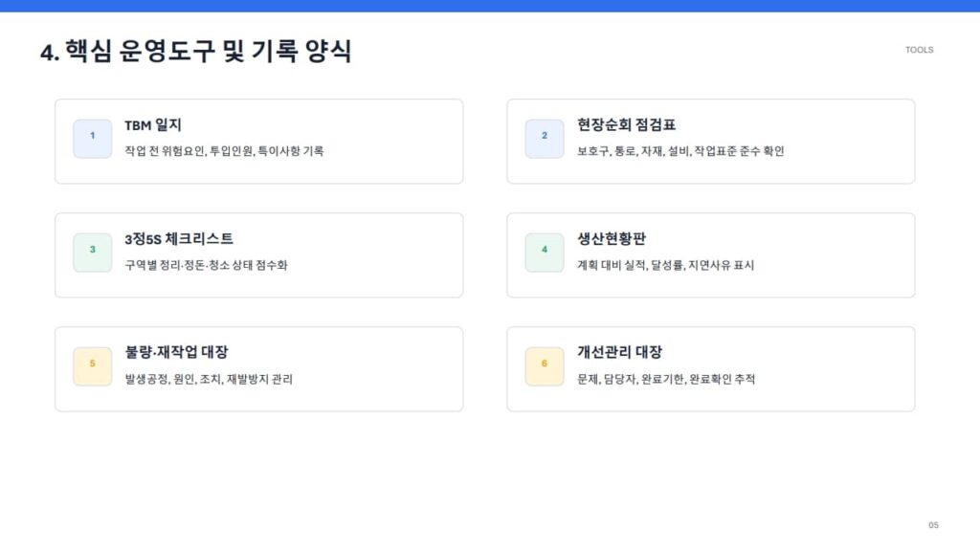Image resolution: width=980 pixels, height=551 pixels.
Task: Click the 생산현황판 card title
Action: pyautogui.click(x=612, y=238)
